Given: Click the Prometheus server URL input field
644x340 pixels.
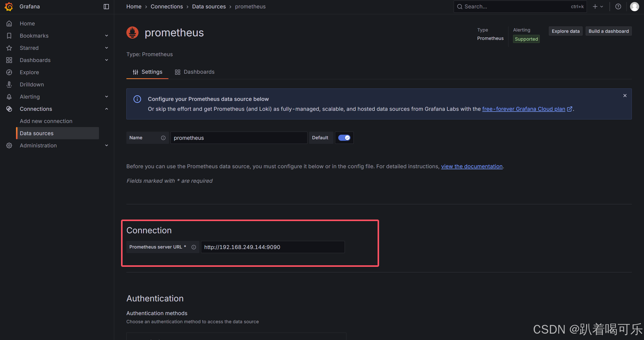Looking at the screenshot, I should coord(273,247).
